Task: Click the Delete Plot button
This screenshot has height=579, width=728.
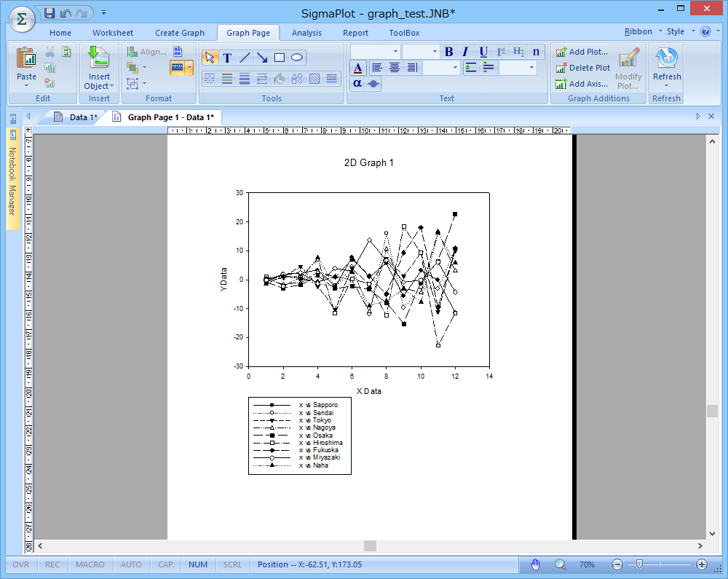Action: pos(582,68)
